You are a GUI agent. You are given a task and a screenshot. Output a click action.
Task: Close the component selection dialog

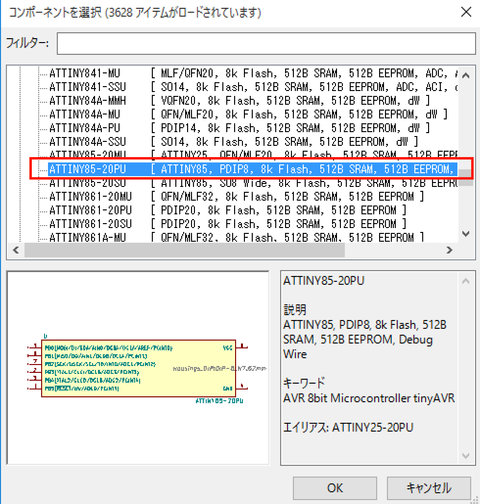coord(466,12)
